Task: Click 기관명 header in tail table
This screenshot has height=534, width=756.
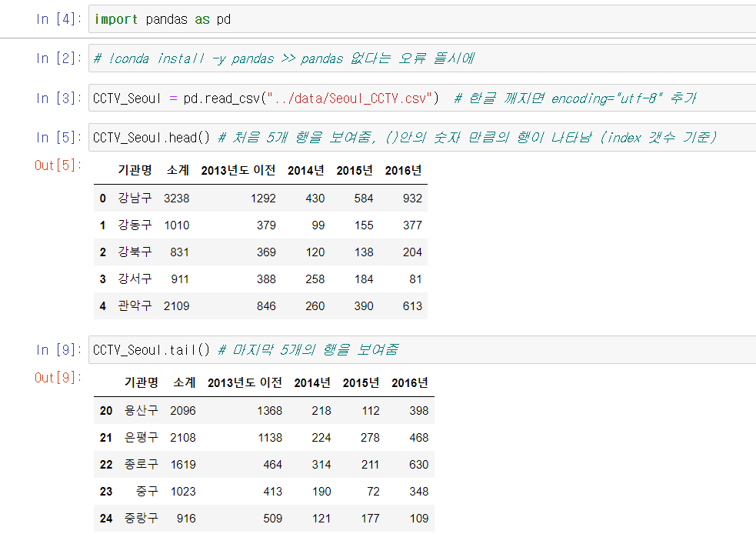Action: 142,382
